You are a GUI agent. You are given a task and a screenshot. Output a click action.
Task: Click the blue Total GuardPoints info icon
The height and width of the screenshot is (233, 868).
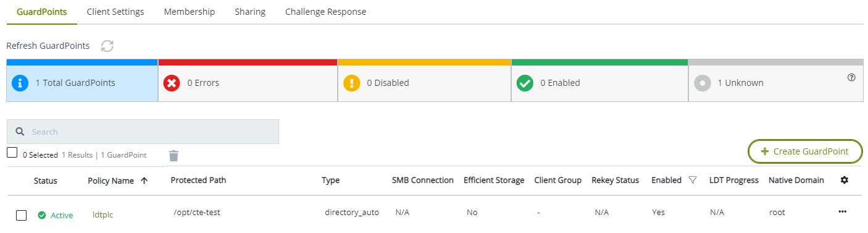20,83
